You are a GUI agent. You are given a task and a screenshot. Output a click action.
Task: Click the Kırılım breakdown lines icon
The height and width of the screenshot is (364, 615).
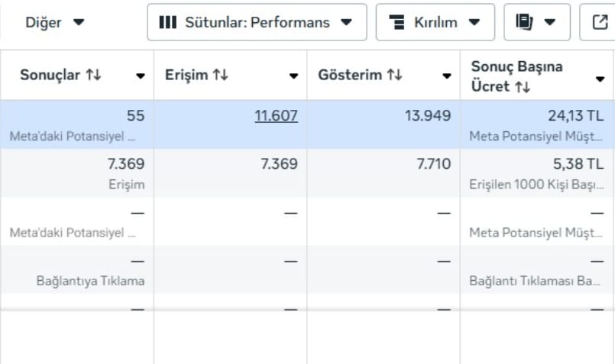[x=397, y=22]
